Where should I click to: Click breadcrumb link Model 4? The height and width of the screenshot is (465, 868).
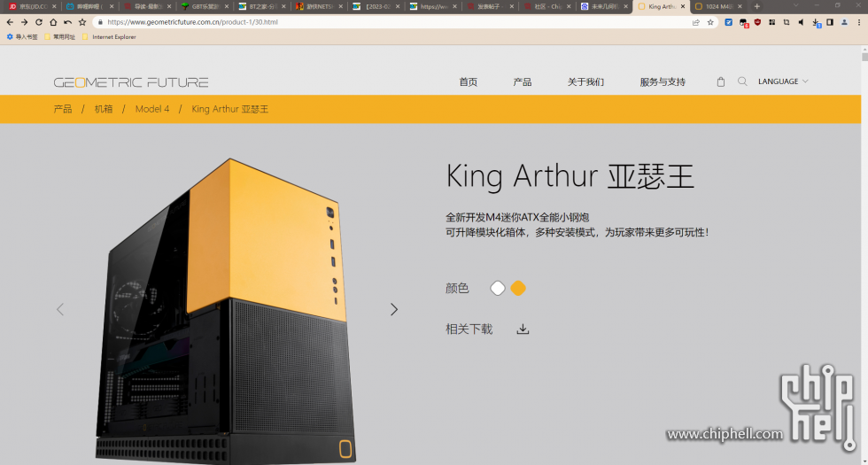tap(152, 109)
